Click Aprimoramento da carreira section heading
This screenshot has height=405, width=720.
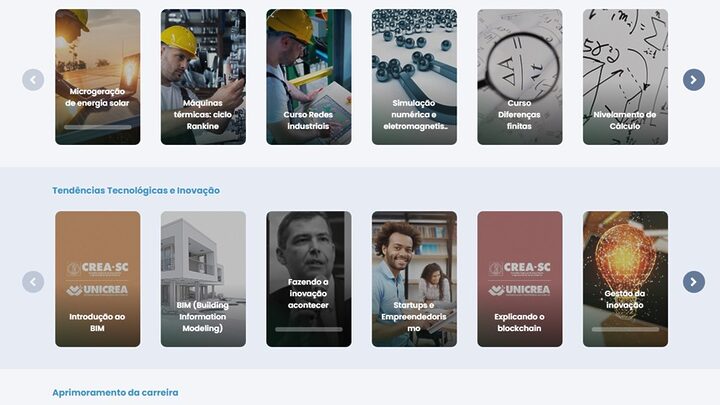click(x=115, y=393)
